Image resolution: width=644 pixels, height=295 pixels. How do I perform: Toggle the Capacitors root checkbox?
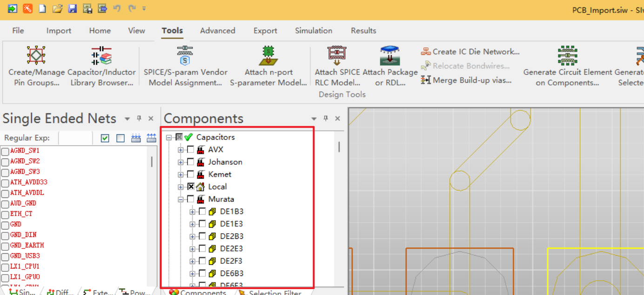179,137
